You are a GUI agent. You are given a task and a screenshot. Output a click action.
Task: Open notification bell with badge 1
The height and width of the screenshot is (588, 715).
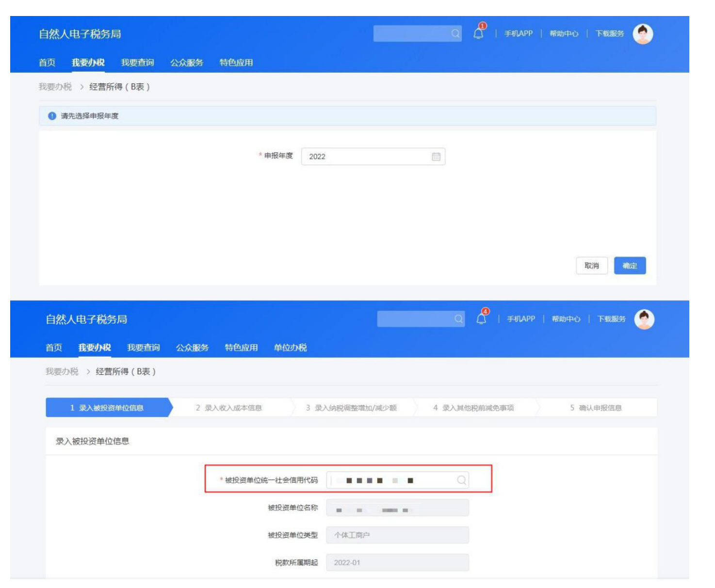(479, 32)
